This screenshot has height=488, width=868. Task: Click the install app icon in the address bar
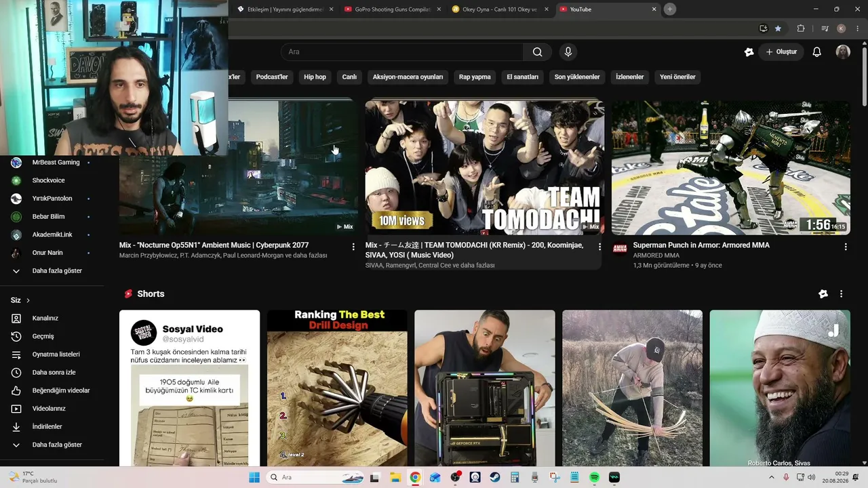tap(763, 28)
